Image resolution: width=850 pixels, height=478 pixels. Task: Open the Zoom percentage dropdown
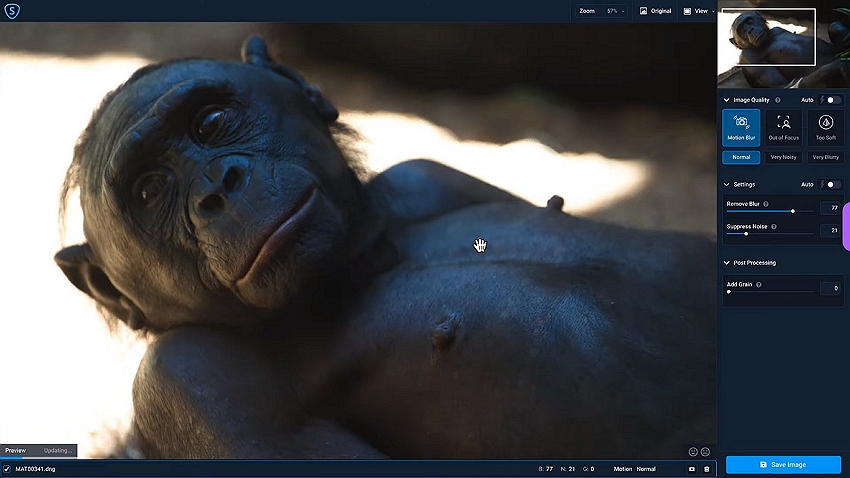[x=612, y=11]
